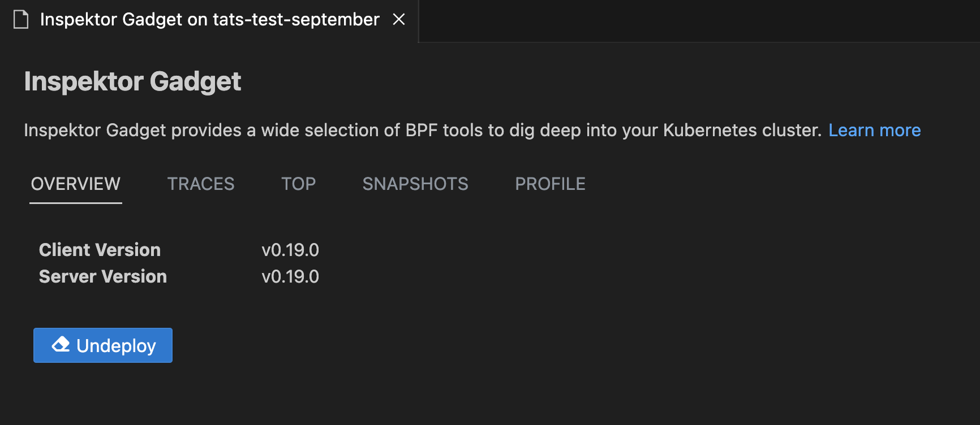Click the empty tab bar area beside editor tab
Viewport: 980px width, 425px height.
(x=699, y=21)
